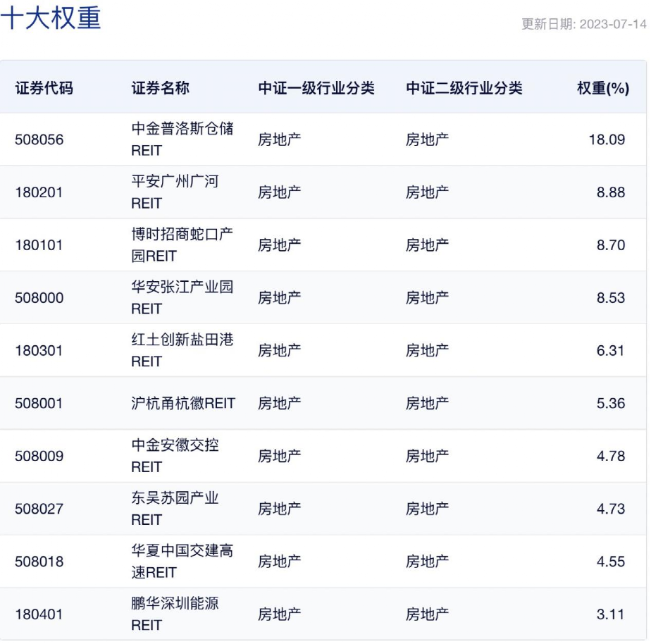Click second-level industry 房地产 in row 180301

point(427,350)
